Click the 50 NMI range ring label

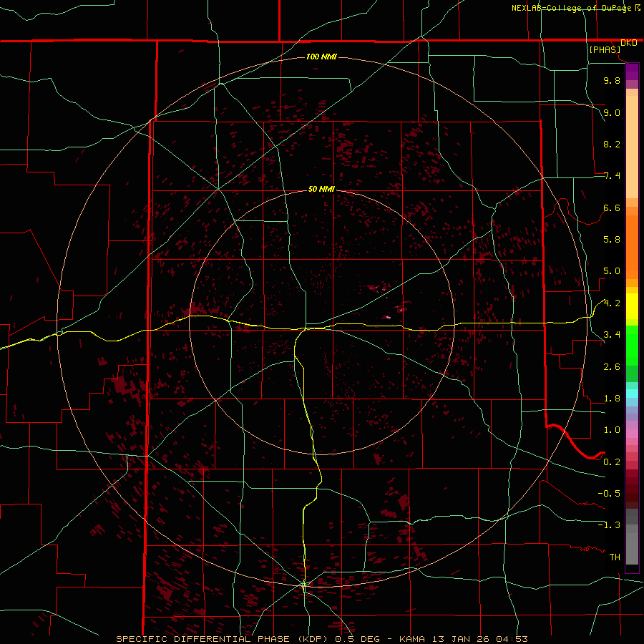(321, 189)
